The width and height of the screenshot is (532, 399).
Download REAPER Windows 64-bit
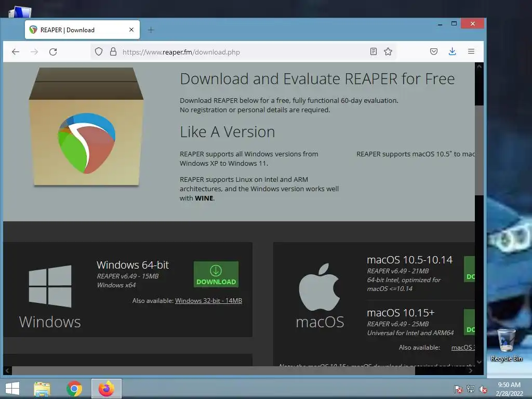tap(216, 274)
